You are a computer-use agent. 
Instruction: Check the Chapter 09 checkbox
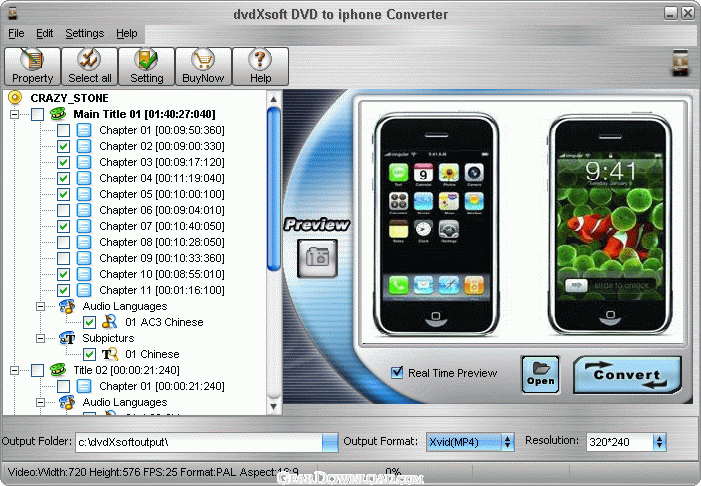63,258
